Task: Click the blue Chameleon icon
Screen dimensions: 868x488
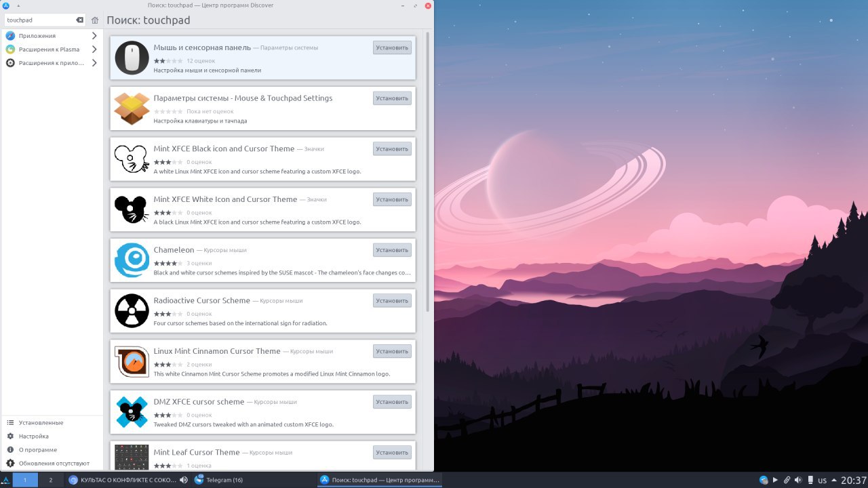Action: click(132, 260)
